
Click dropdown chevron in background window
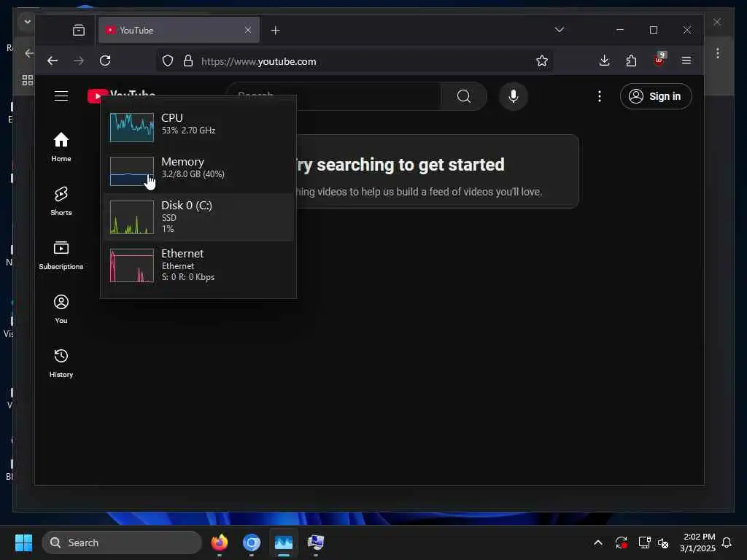(x=27, y=22)
